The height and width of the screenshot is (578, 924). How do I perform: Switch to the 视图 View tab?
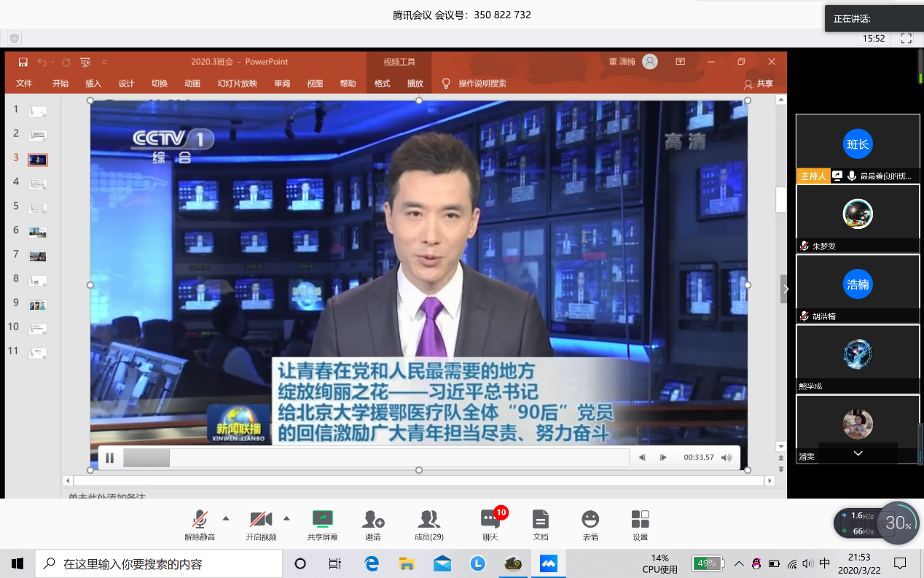pyautogui.click(x=315, y=83)
